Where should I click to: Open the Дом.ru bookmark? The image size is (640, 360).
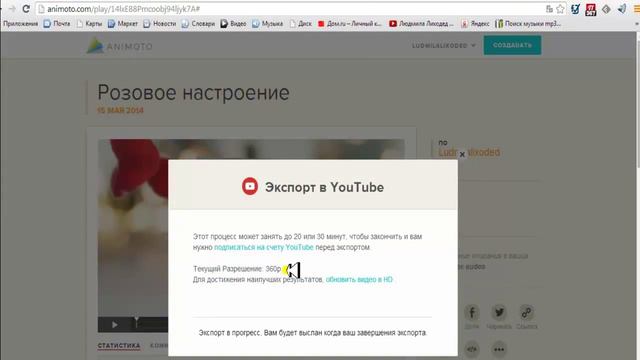click(x=349, y=24)
